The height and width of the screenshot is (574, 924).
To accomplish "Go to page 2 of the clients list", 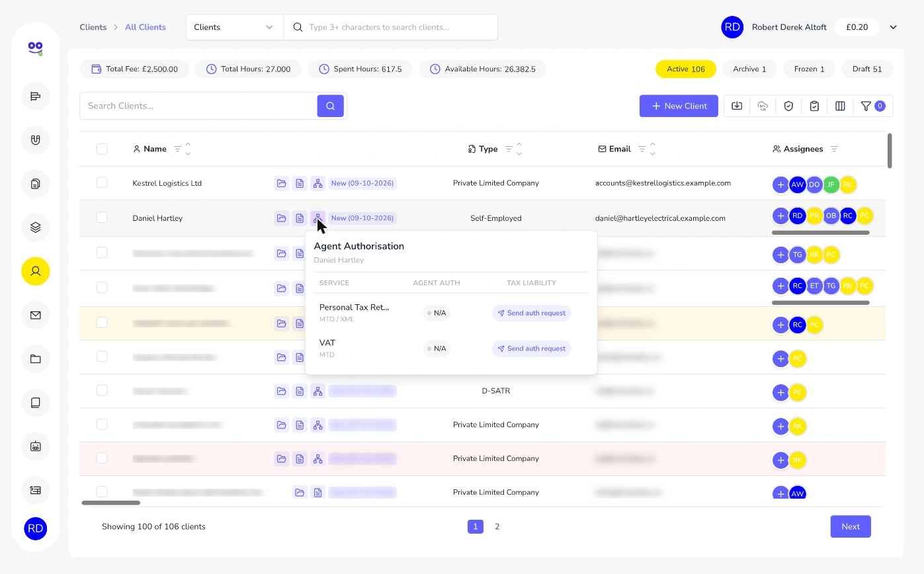I will pyautogui.click(x=497, y=526).
